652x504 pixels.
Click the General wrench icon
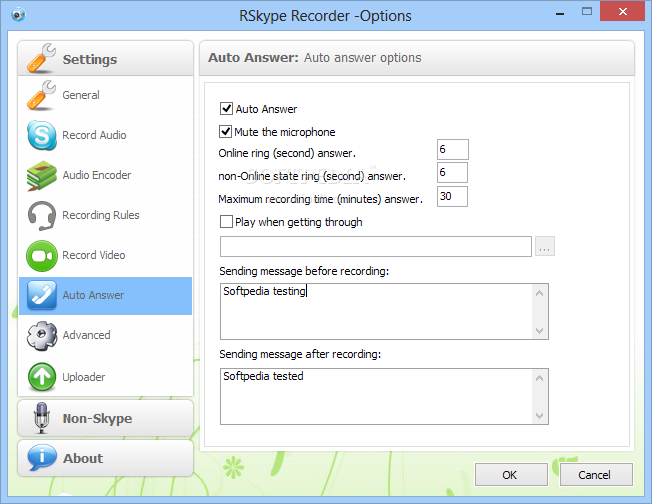coord(41,95)
